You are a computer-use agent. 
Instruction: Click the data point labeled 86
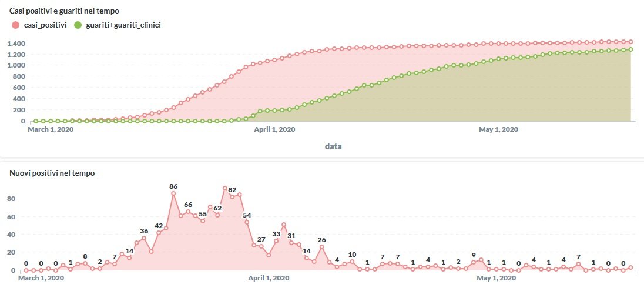pyautogui.click(x=173, y=193)
